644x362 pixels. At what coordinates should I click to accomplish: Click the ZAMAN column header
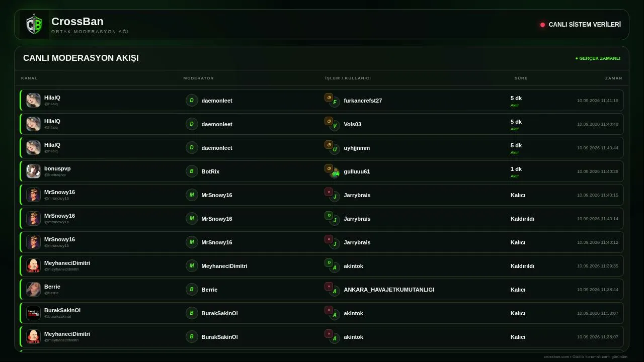[614, 78]
